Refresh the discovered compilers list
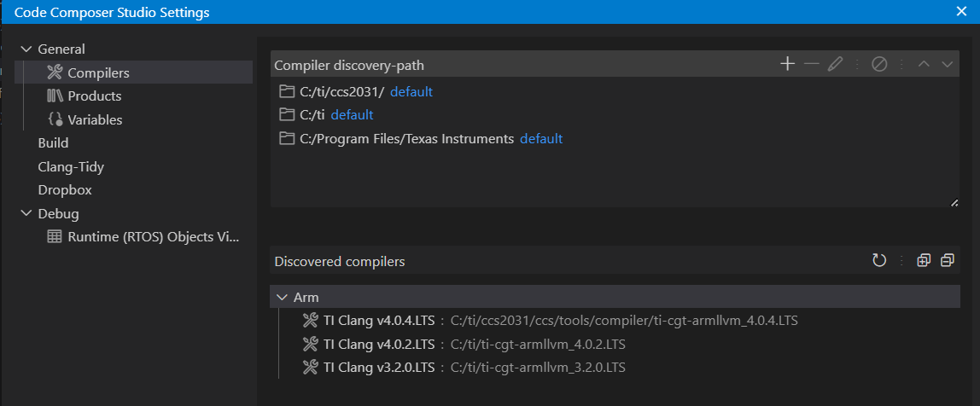Image resolution: width=980 pixels, height=406 pixels. [x=879, y=261]
